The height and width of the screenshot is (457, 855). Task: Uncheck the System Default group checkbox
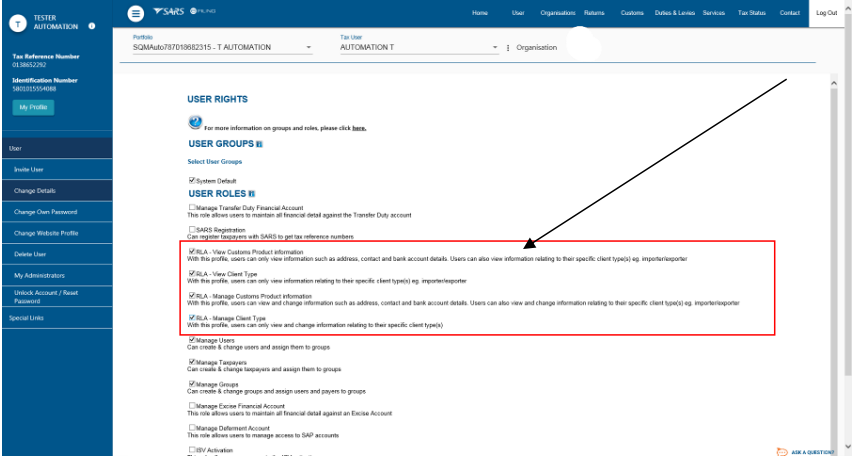point(192,180)
